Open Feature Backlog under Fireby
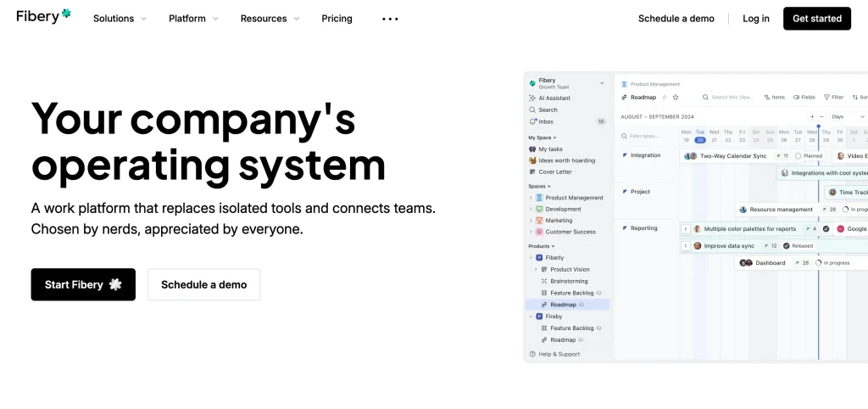This screenshot has width=868, height=409. pos(571,328)
